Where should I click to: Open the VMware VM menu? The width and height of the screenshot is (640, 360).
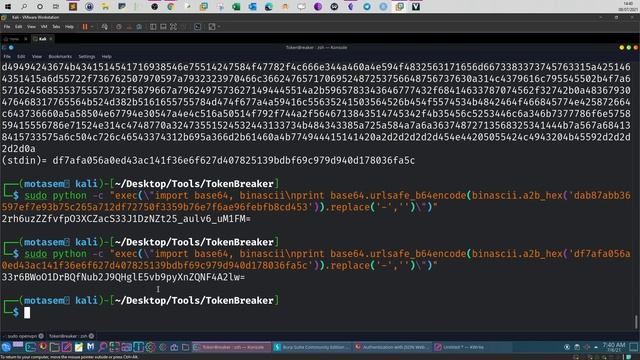(44, 27)
